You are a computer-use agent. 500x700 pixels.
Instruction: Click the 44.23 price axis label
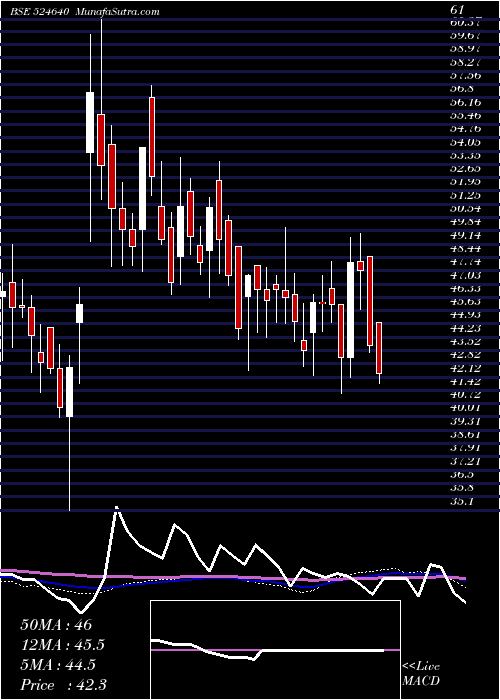point(466,328)
